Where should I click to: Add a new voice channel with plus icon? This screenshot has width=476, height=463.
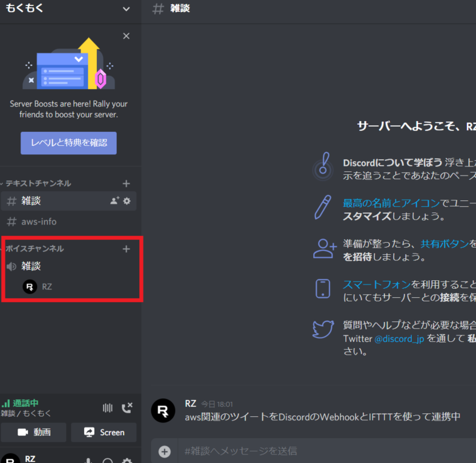click(x=127, y=249)
